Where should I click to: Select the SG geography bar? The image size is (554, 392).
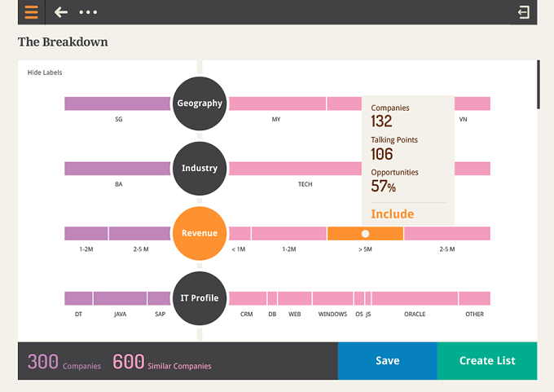click(x=117, y=104)
